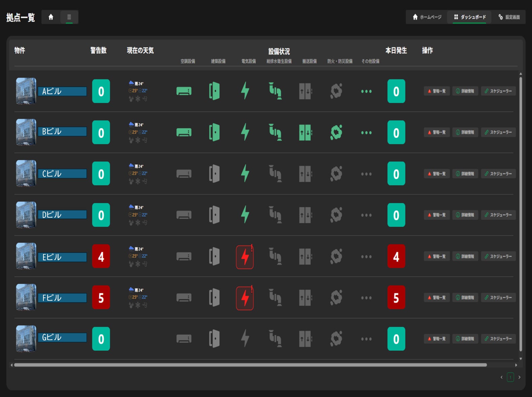Click the previous page arrow in pagination
This screenshot has width=532, height=397.
pyautogui.click(x=501, y=377)
